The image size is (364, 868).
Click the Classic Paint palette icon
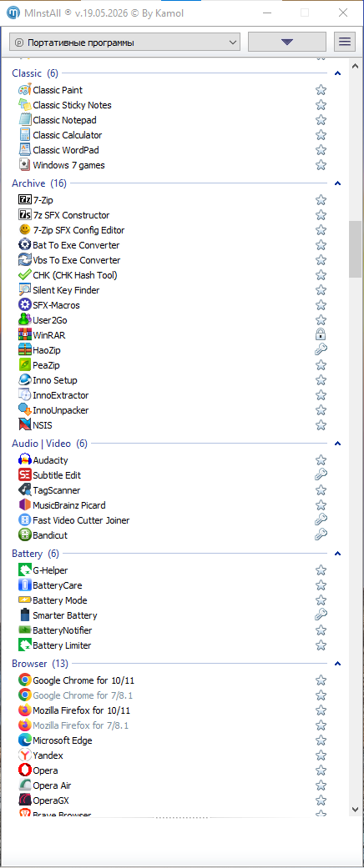pyautogui.click(x=24, y=90)
